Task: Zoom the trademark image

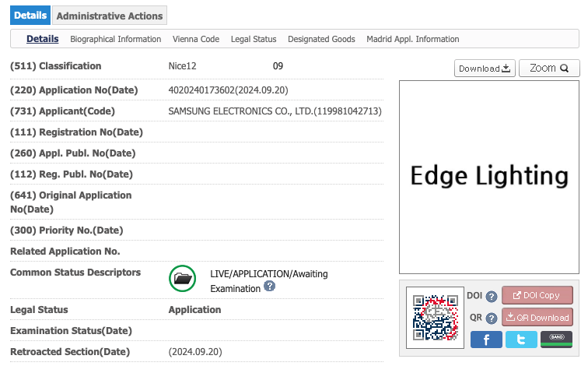Action: [549, 69]
